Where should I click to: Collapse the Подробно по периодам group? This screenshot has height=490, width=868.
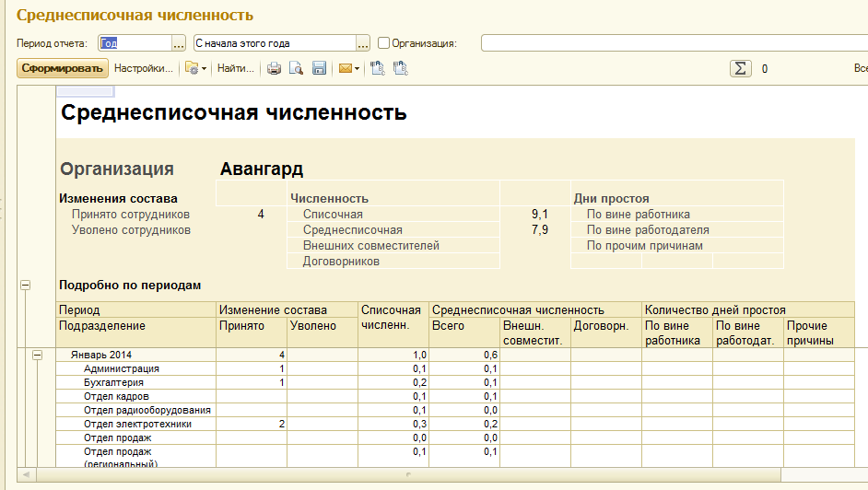(x=25, y=286)
